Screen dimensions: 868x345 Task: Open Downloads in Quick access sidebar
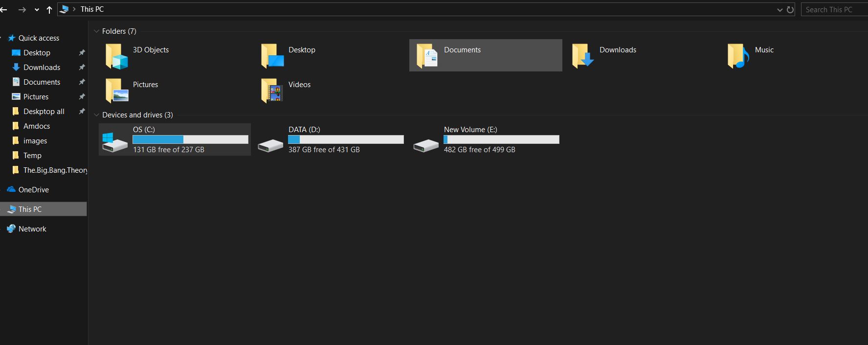click(42, 67)
